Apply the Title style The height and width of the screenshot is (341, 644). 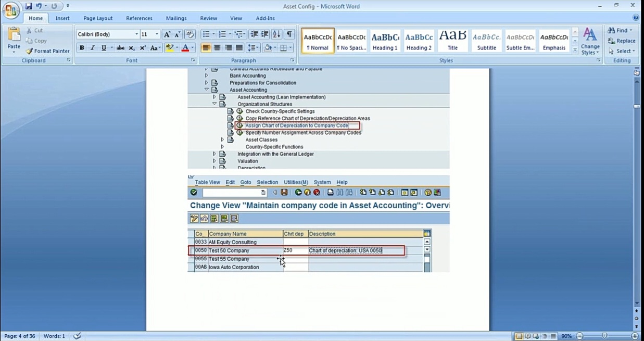tap(453, 41)
